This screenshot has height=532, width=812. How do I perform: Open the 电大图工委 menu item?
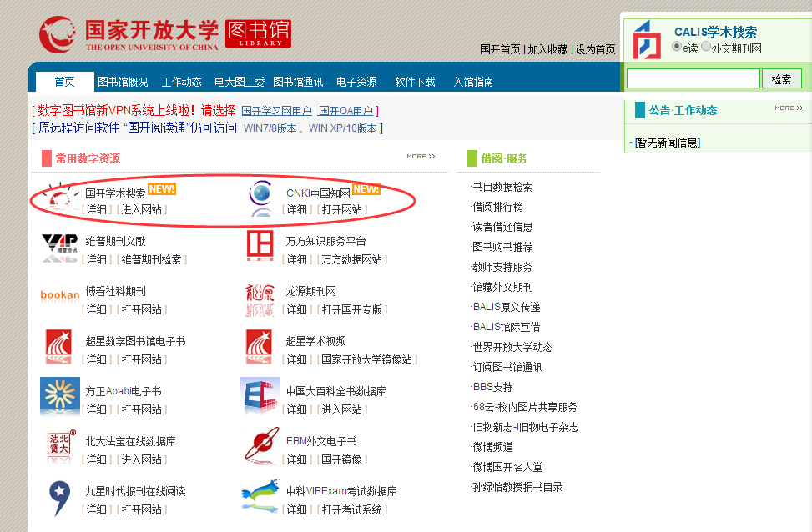(240, 82)
